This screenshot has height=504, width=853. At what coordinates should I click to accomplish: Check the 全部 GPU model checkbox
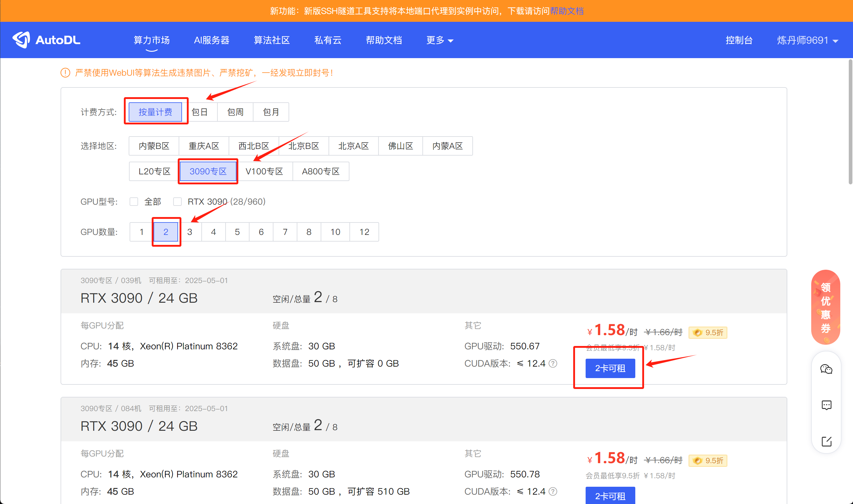click(x=134, y=202)
